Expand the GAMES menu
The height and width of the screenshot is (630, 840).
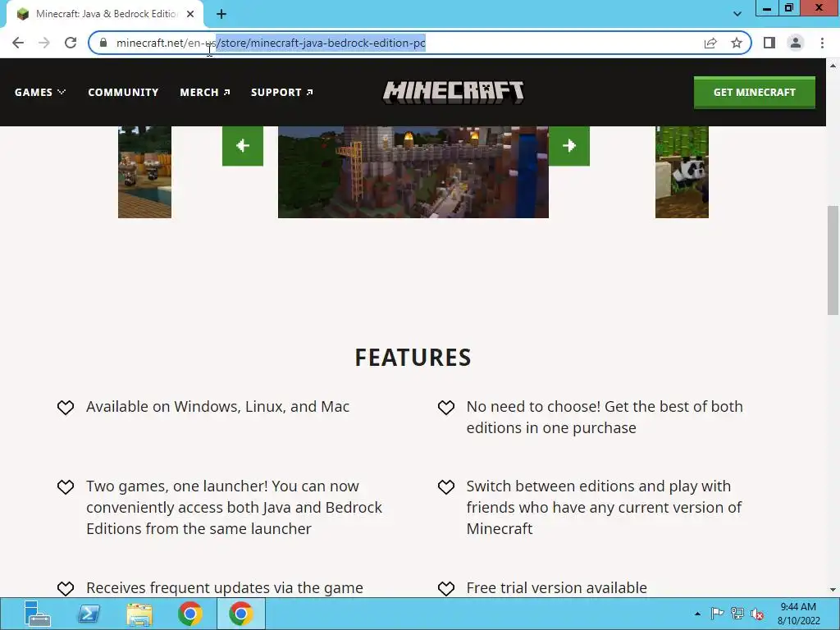tap(39, 92)
